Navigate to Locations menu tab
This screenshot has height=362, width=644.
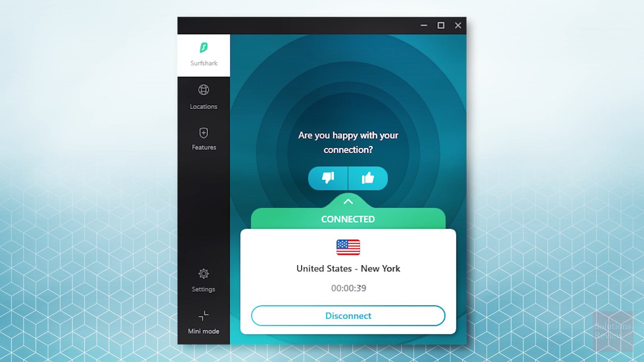point(204,96)
